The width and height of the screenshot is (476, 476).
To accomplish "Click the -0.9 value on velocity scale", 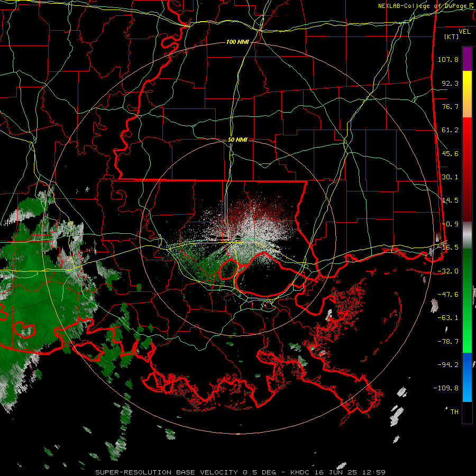I will coord(450,224).
